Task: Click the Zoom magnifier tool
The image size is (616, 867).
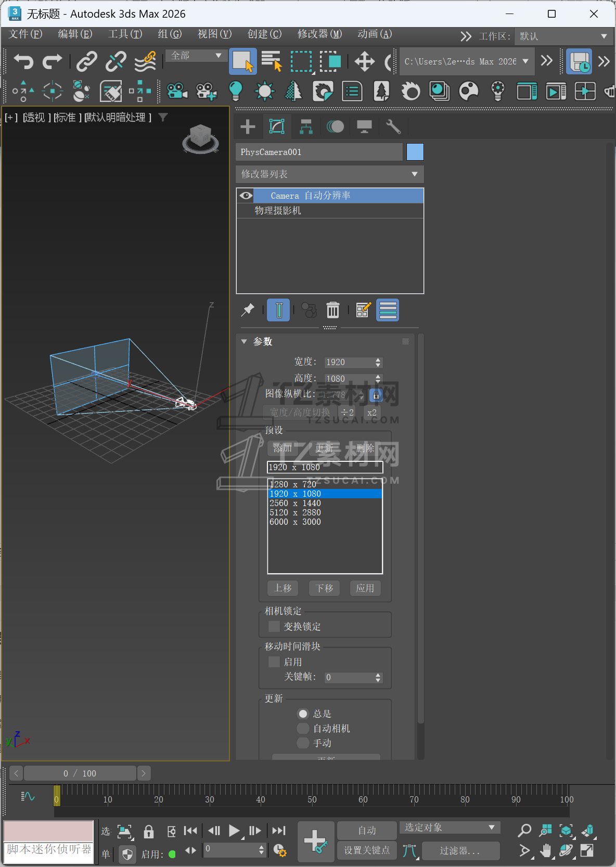Action: [x=524, y=831]
